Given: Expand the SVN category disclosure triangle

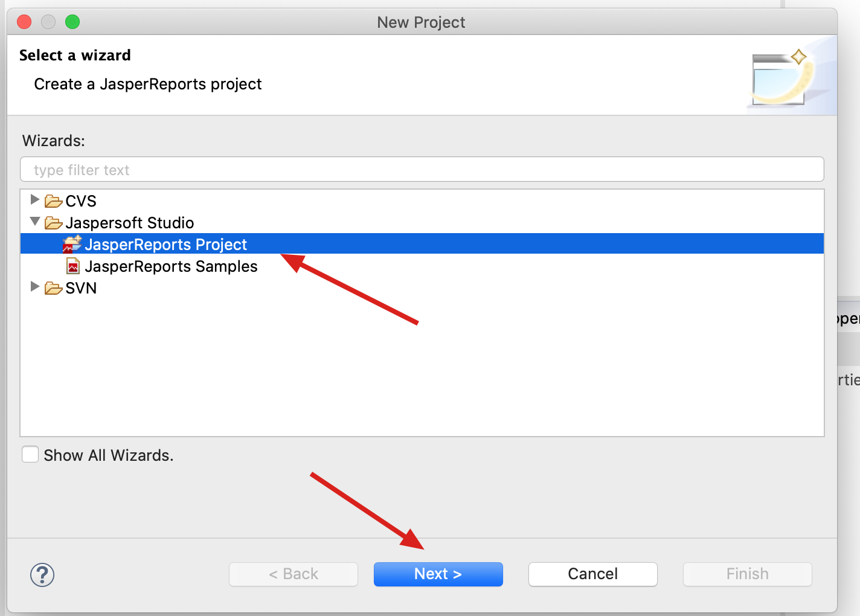Looking at the screenshot, I should coord(34,287).
